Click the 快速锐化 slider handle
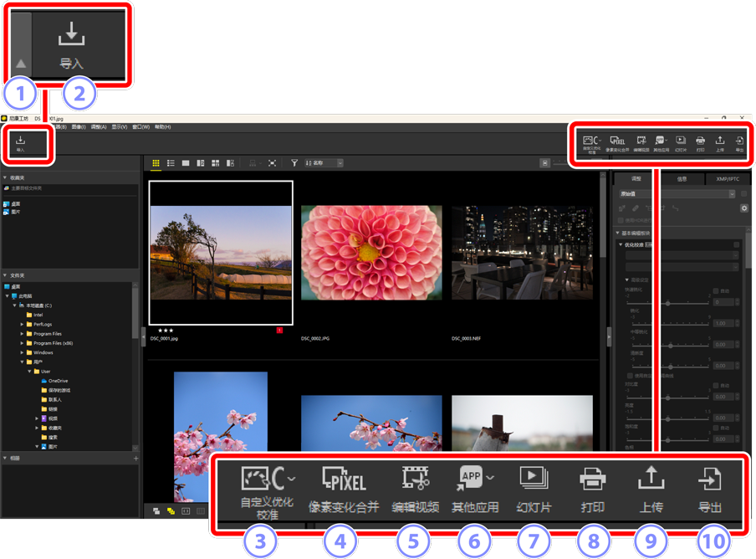This screenshot has height=559, width=756. (x=667, y=303)
